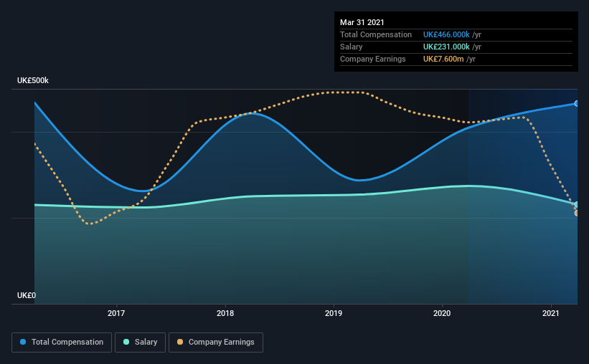Click the Salary label in tooltip
This screenshot has width=589, height=364.
click(352, 47)
